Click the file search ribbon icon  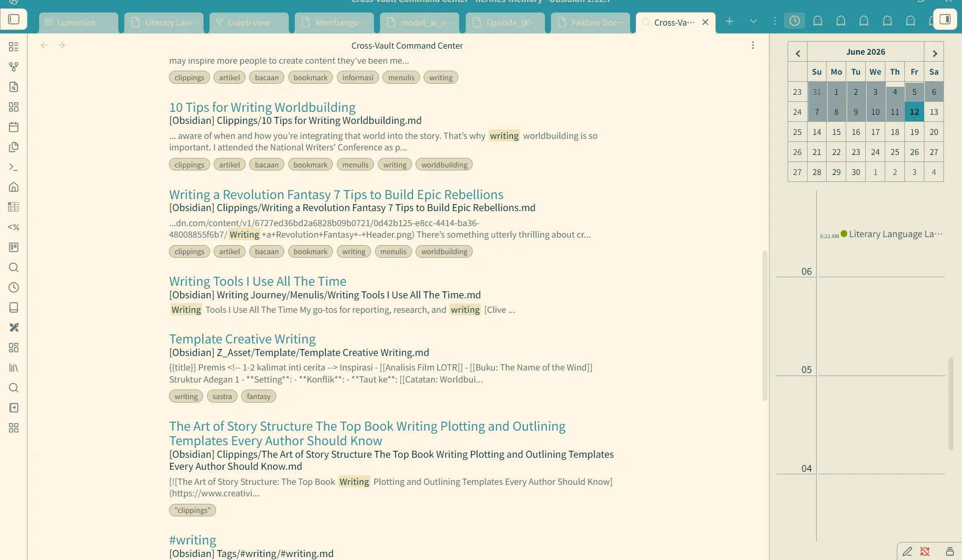(x=14, y=87)
